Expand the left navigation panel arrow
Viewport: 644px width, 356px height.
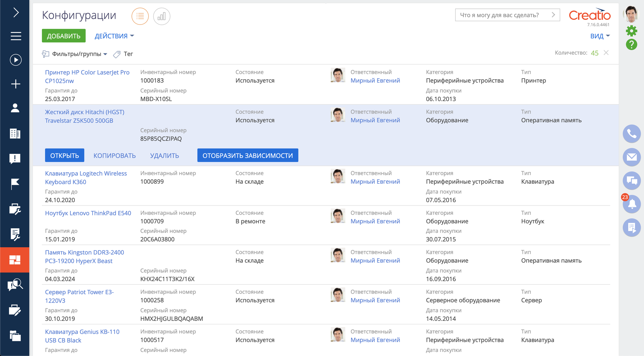[16, 13]
